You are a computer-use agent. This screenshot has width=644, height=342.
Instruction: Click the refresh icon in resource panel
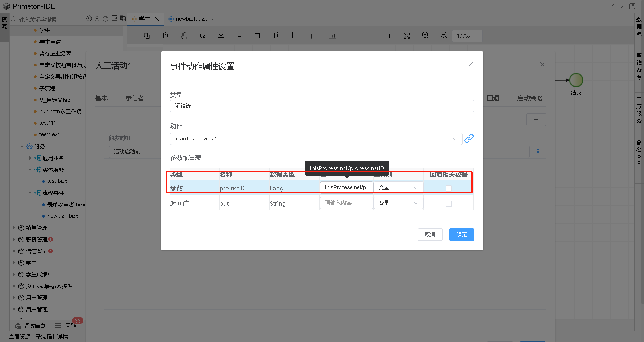tap(106, 19)
